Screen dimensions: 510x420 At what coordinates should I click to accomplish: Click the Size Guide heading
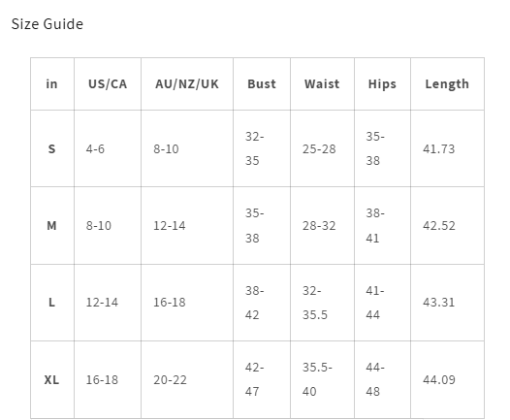click(x=48, y=24)
